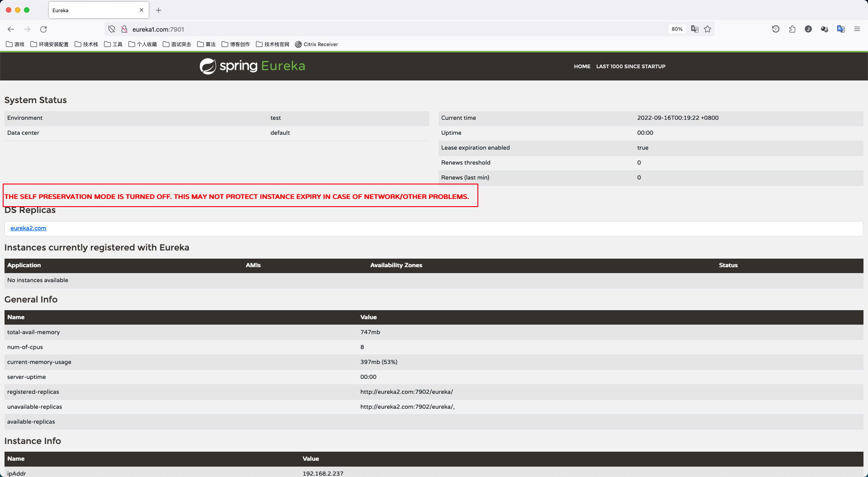Open the extensions puzzle icon
This screenshot has height=477, width=868.
[x=792, y=29]
